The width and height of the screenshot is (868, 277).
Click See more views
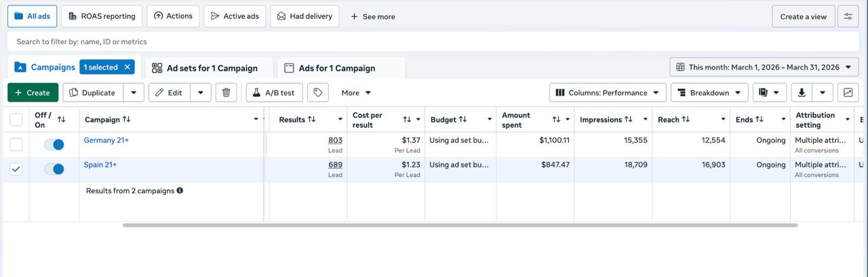click(x=373, y=16)
